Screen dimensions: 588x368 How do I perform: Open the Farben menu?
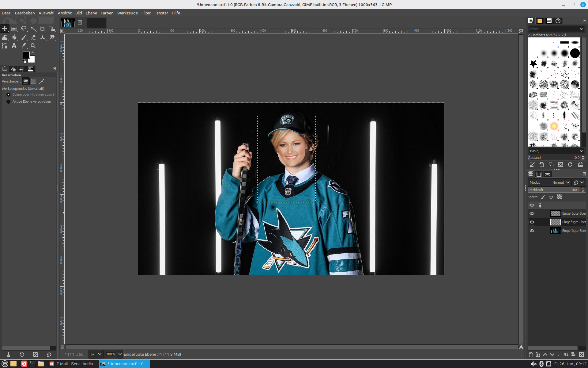click(x=107, y=13)
